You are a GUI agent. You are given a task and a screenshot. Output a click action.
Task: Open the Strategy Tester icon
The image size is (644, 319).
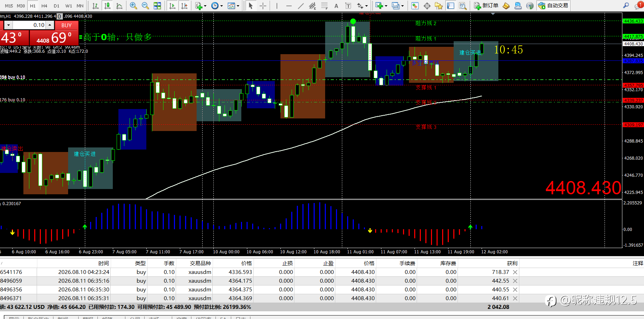pyautogui.click(x=463, y=6)
